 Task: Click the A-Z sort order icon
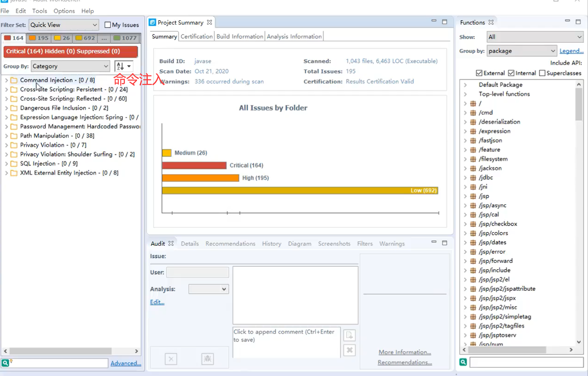(x=120, y=66)
